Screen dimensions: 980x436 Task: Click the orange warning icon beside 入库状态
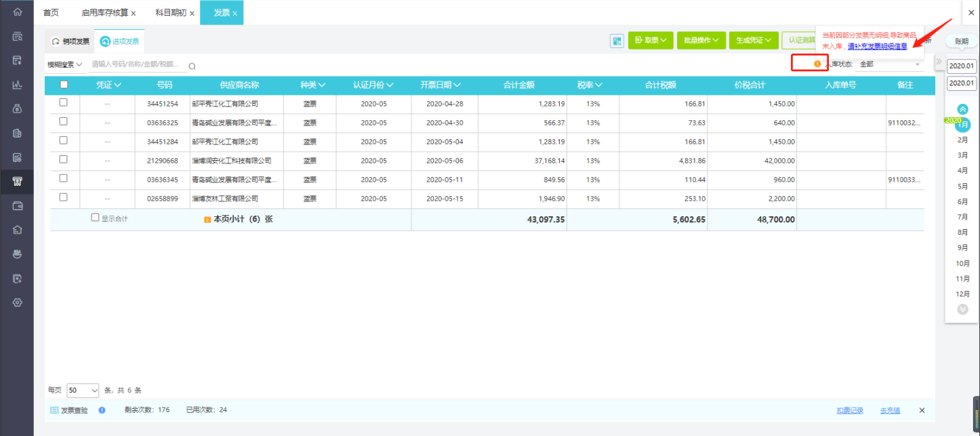coord(817,64)
